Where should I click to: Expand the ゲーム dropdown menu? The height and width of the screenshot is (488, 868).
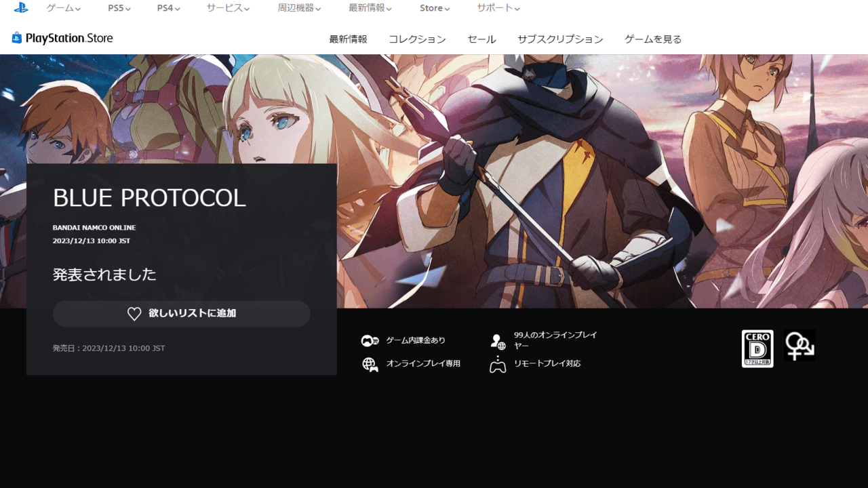[x=64, y=8]
